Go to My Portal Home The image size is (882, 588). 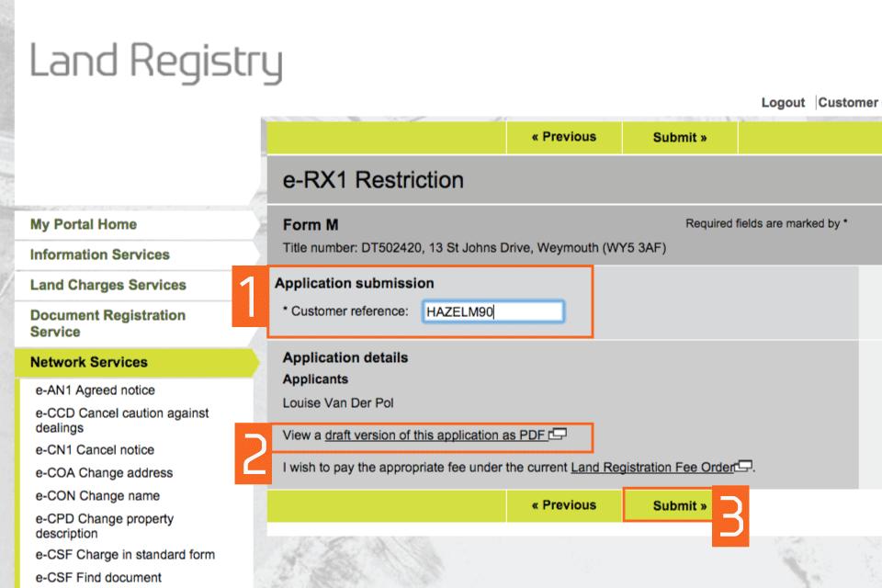[84, 225]
